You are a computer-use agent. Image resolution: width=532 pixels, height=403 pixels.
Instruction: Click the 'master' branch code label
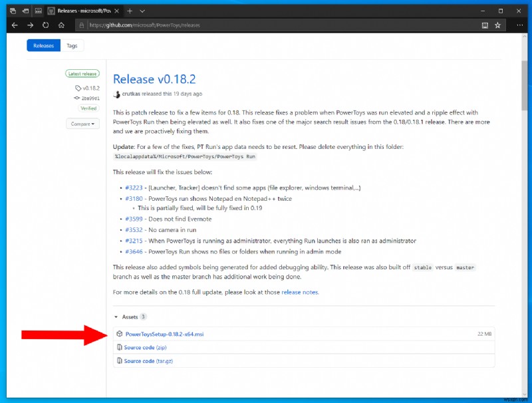tap(465, 267)
